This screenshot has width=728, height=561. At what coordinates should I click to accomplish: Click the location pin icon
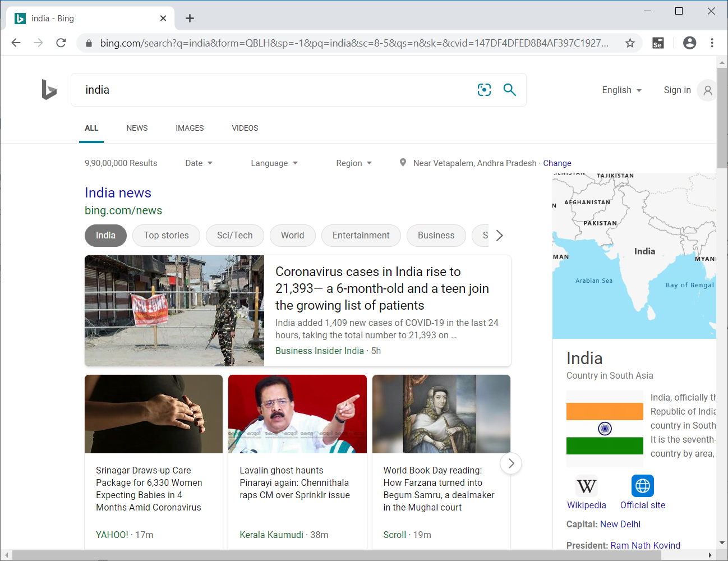pos(403,163)
